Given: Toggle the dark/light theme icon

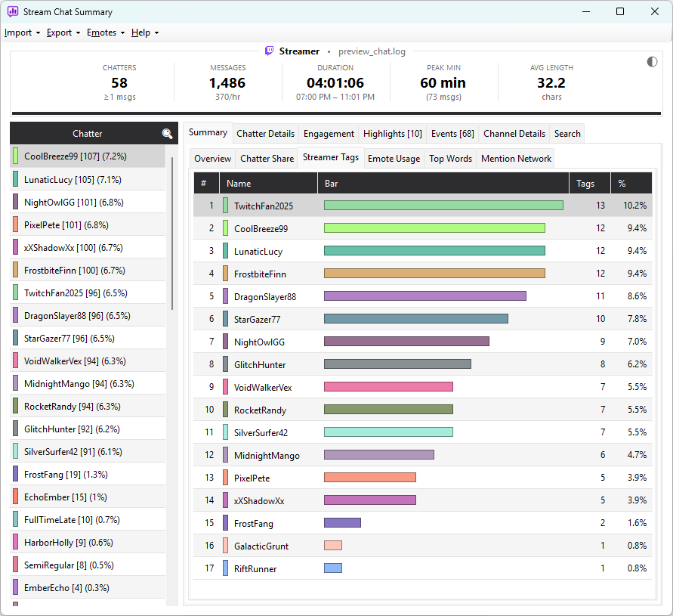Looking at the screenshot, I should click(652, 62).
